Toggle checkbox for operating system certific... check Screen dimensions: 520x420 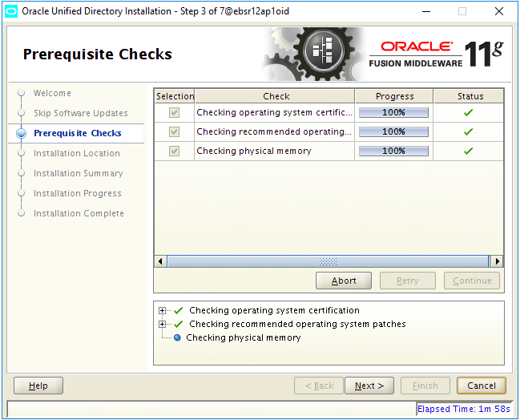click(174, 113)
